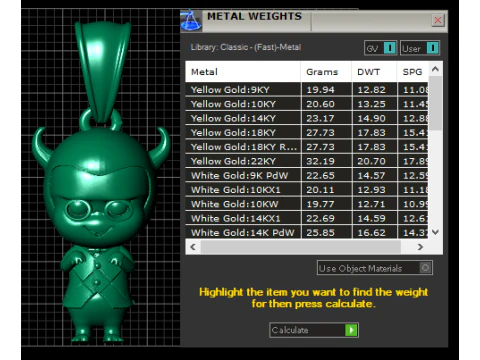The width and height of the screenshot is (480, 360).
Task: Select the Yellow Gold:18KY R... row
Action: pyautogui.click(x=307, y=147)
